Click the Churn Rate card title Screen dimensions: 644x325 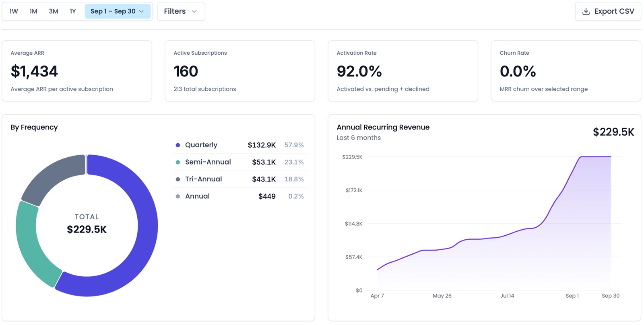pyautogui.click(x=514, y=53)
